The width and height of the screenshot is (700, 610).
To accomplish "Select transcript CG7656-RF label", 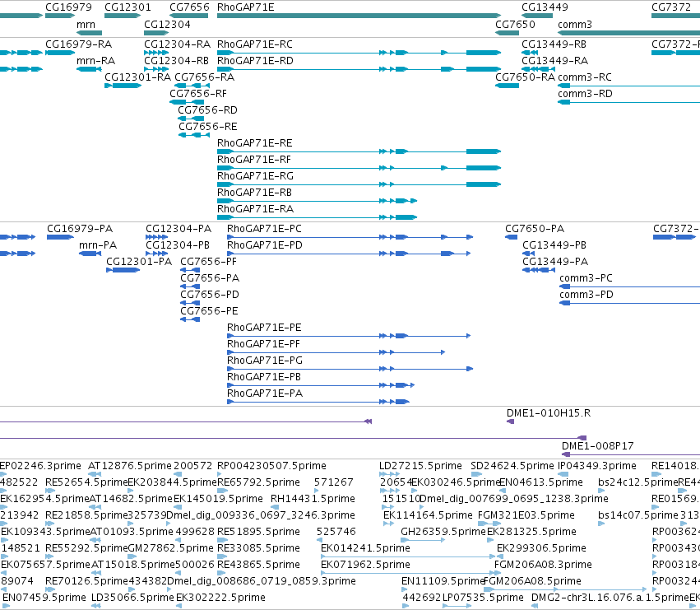I will coord(198,93).
